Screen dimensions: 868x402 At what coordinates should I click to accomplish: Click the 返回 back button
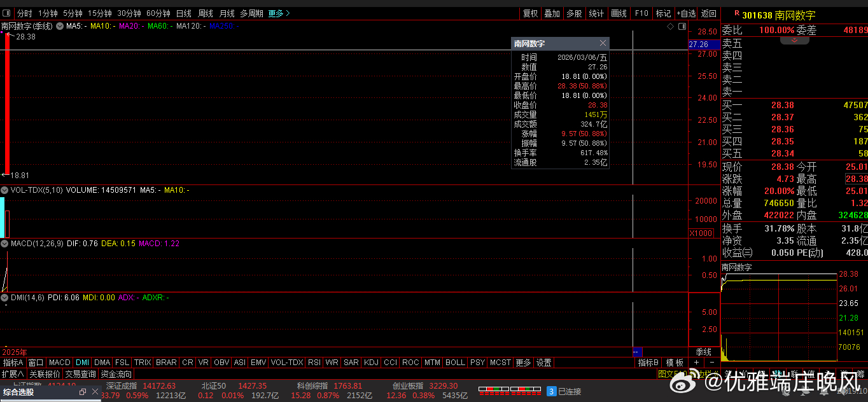[x=708, y=13]
